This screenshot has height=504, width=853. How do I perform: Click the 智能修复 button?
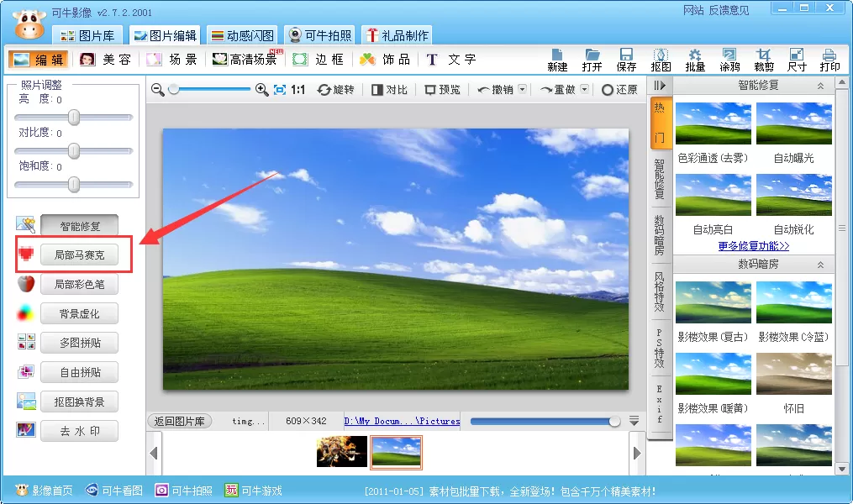80,226
